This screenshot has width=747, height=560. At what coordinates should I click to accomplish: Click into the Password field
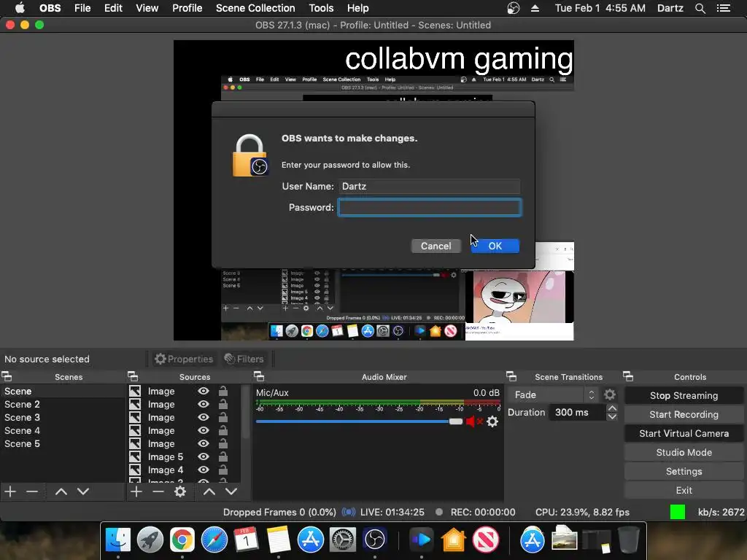pyautogui.click(x=429, y=208)
